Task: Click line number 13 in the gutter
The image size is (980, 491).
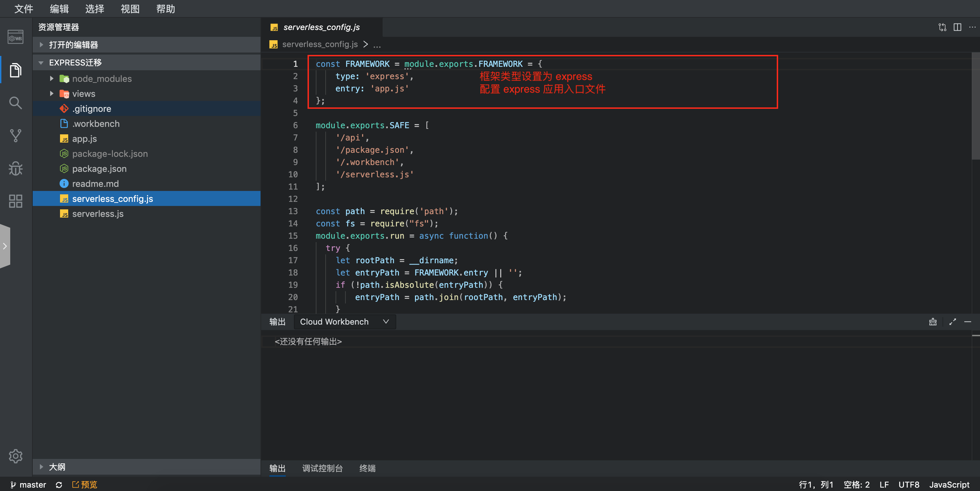Action: coord(293,211)
